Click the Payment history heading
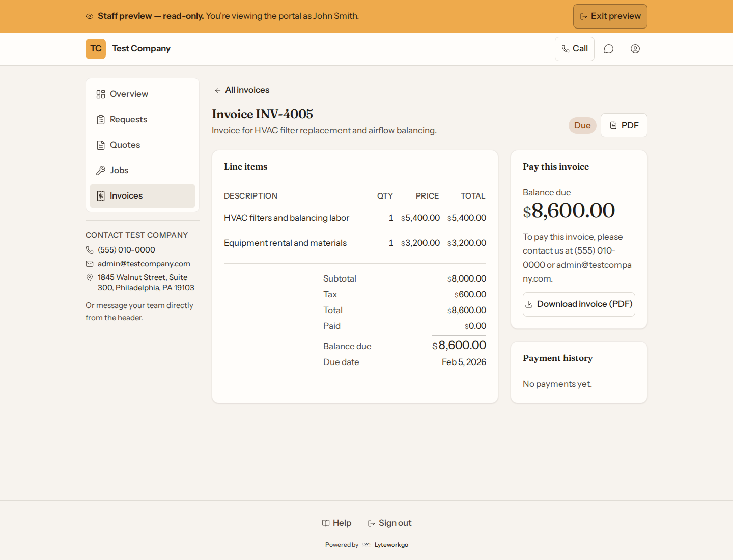Image resolution: width=733 pixels, height=560 pixels. tap(558, 358)
